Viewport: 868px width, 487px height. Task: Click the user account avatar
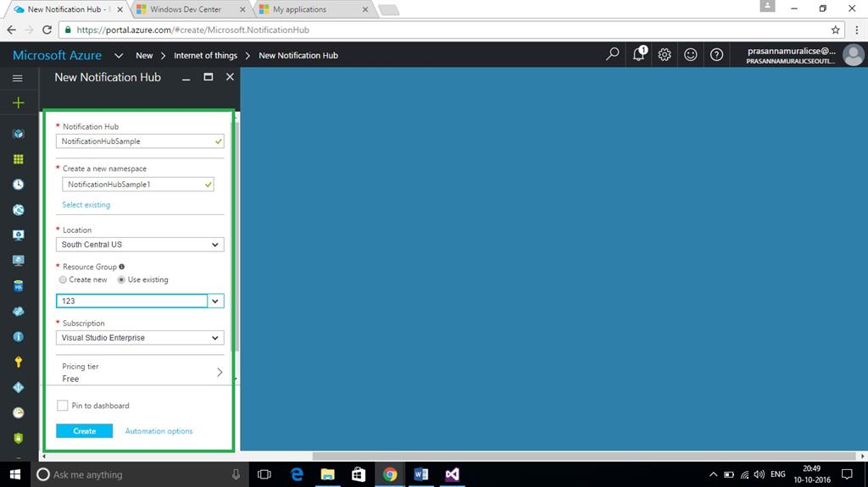coord(853,55)
